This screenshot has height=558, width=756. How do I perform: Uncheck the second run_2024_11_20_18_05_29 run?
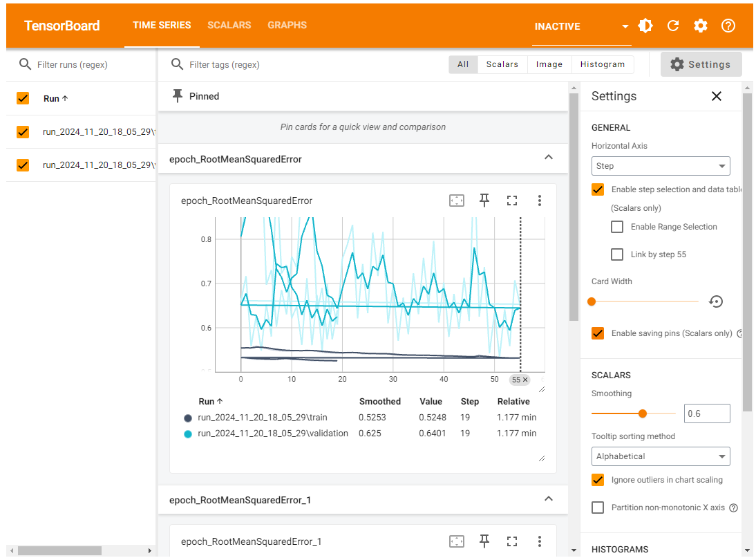[23, 165]
